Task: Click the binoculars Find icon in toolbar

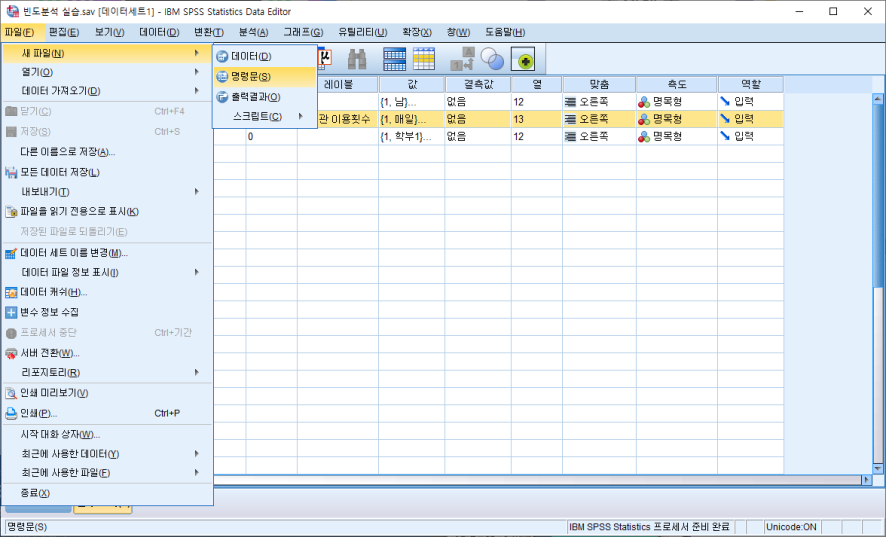Action: tap(357, 59)
